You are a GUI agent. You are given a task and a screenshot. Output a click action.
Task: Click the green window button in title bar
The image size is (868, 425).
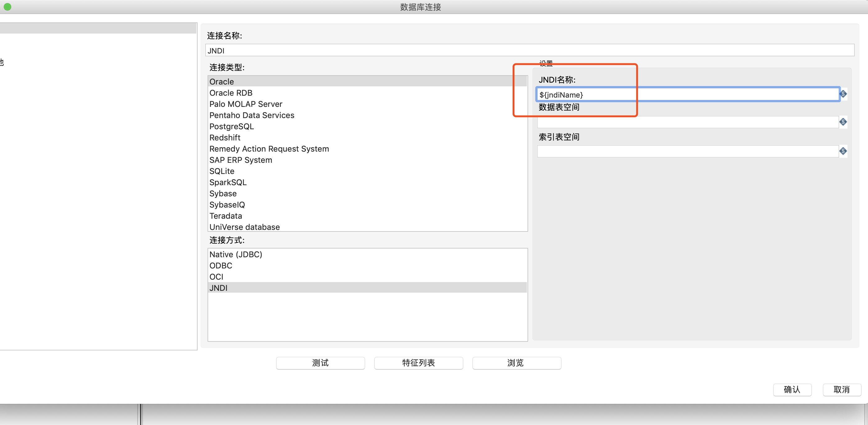click(7, 7)
